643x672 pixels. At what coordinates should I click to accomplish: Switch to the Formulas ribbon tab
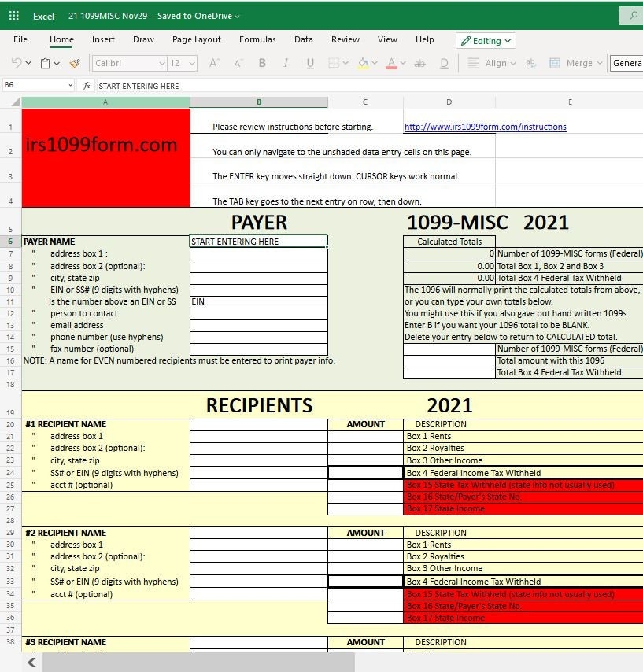pyautogui.click(x=257, y=39)
